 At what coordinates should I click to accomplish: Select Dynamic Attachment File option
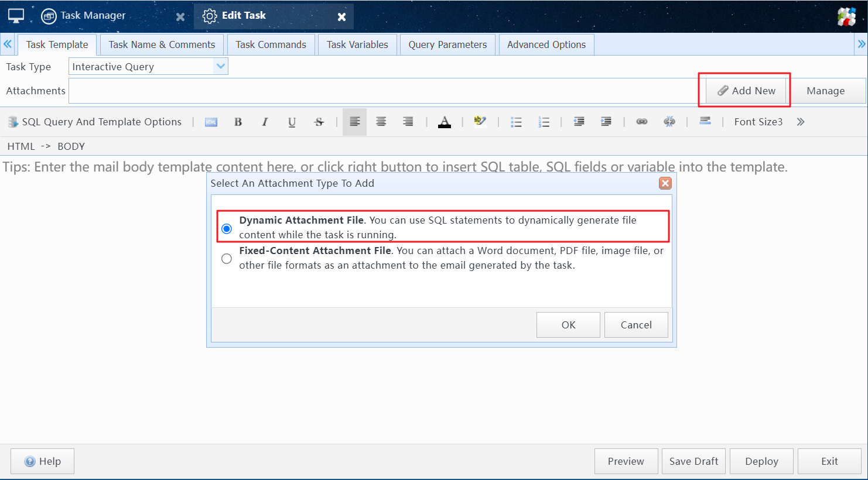[x=227, y=228]
